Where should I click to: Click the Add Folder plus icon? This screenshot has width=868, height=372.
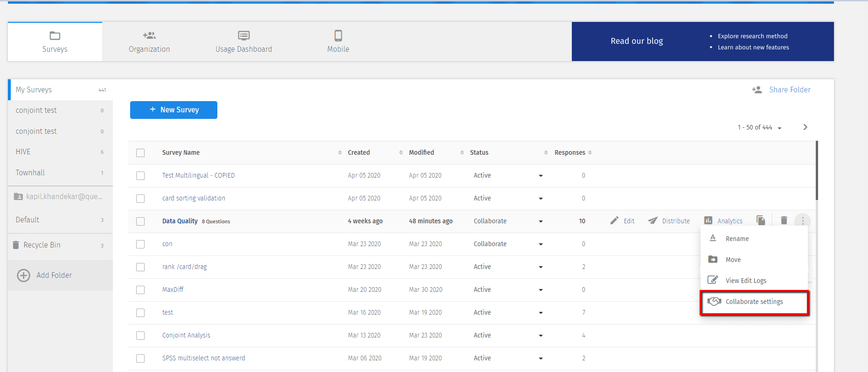(24, 276)
